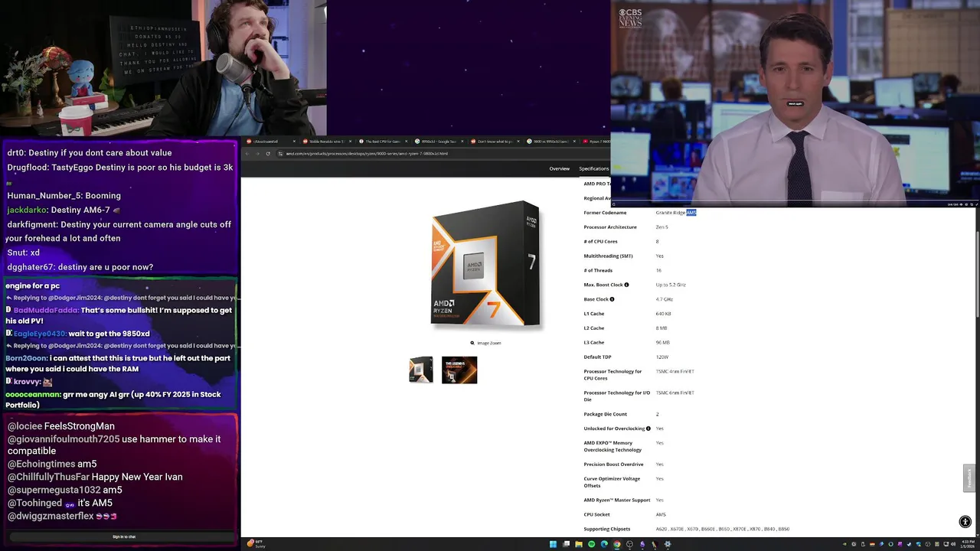Click 'Supporting Chipsets' spec label
The width and height of the screenshot is (980, 551).
tap(606, 529)
